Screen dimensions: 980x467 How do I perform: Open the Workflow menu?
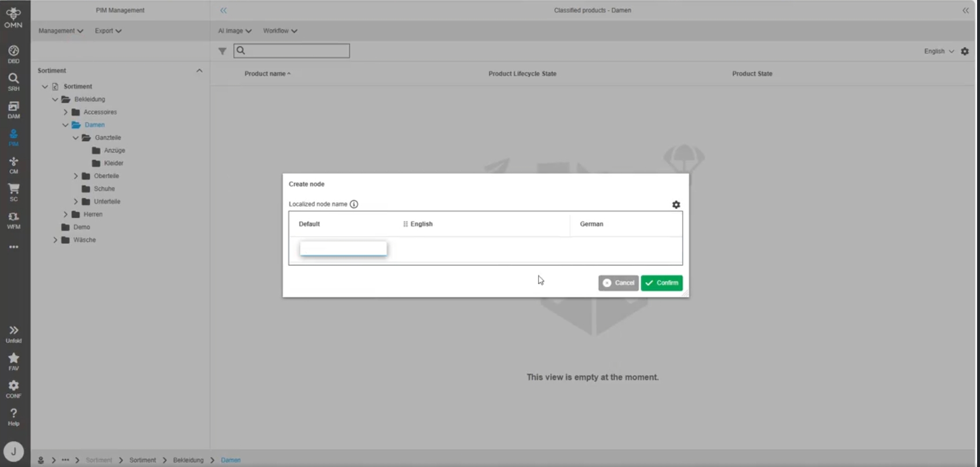coord(280,31)
